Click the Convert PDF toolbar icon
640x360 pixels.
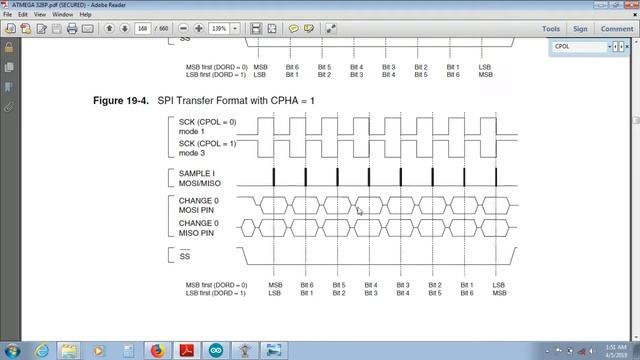(x=26, y=29)
